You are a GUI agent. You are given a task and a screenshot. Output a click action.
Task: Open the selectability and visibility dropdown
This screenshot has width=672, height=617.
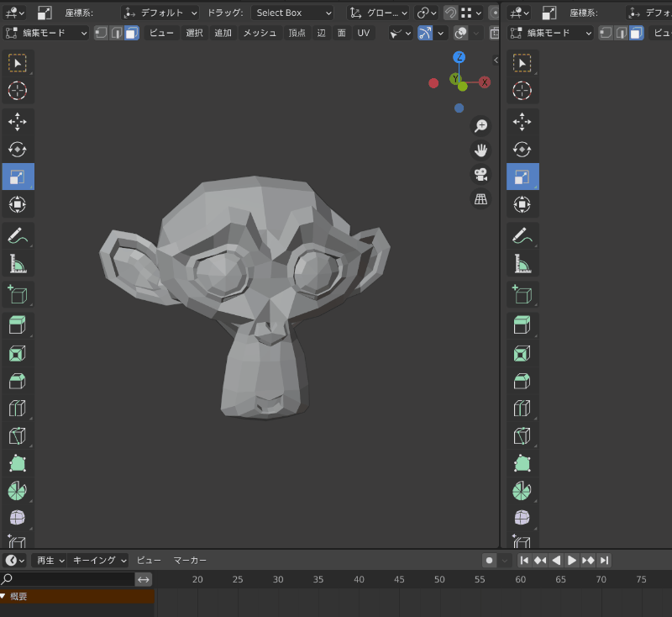pos(401,33)
